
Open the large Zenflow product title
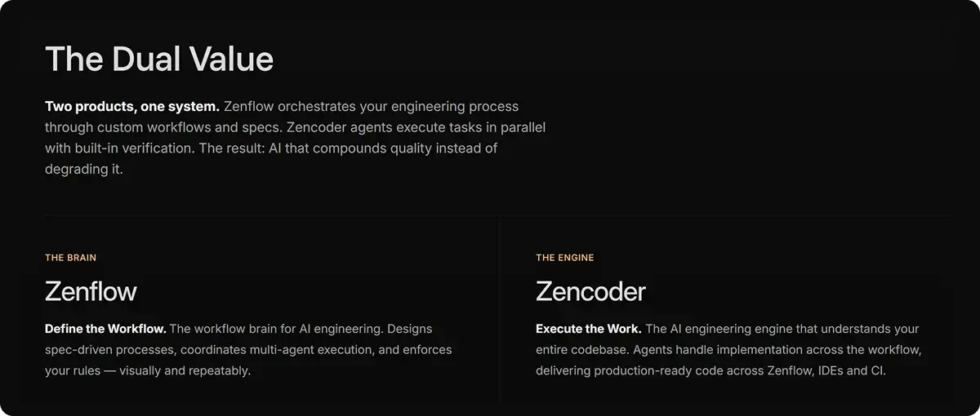pos(91,291)
